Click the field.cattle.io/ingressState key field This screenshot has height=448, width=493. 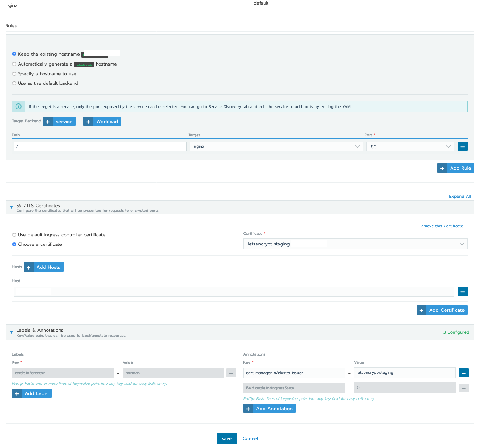pos(294,388)
